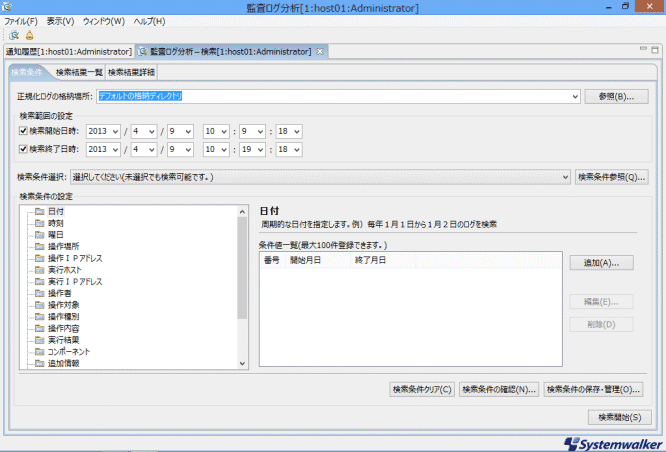
Task: Click the audit log search toolbar icon
Action: pyautogui.click(x=13, y=35)
